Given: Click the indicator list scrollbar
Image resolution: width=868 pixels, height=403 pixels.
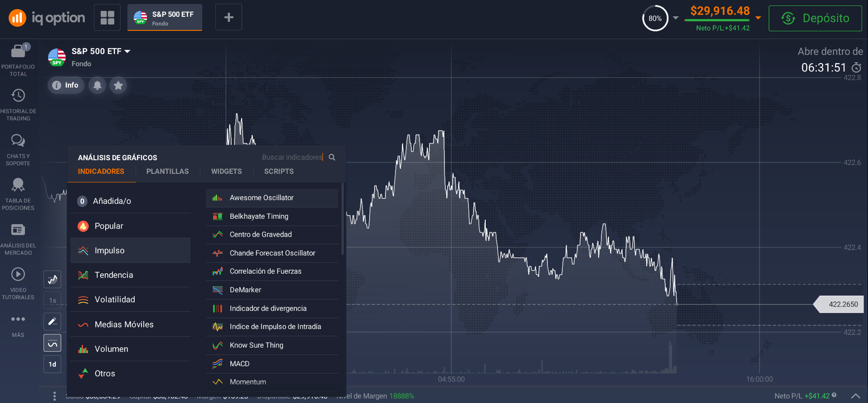Looking at the screenshot, I should (x=342, y=219).
